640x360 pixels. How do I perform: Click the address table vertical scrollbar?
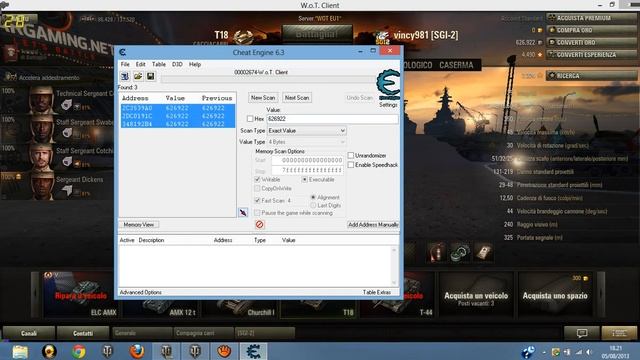tap(394, 266)
